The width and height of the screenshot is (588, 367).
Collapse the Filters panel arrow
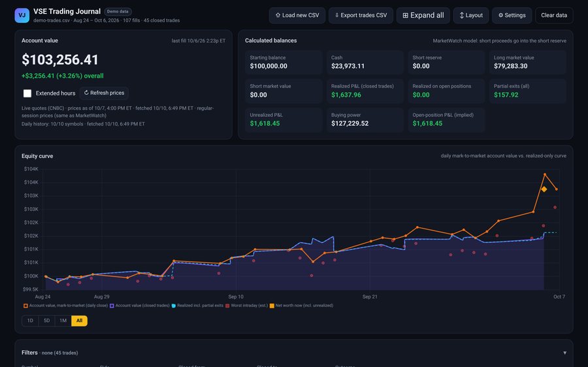tap(564, 353)
